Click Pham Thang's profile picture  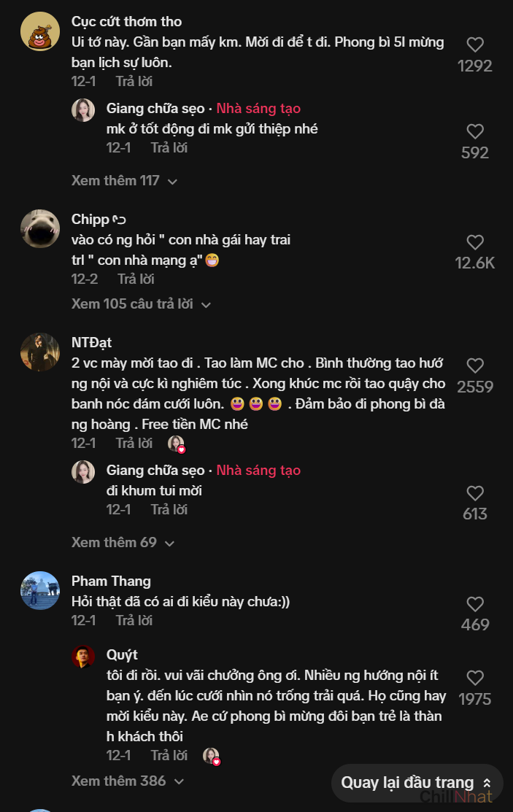coord(39,590)
